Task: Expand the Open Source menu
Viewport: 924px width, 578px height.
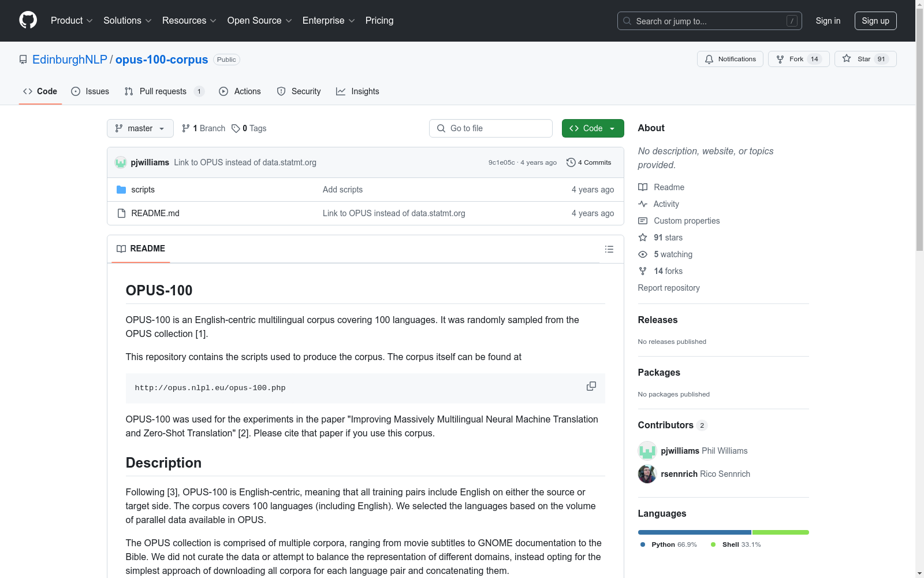Action: [x=260, y=21]
